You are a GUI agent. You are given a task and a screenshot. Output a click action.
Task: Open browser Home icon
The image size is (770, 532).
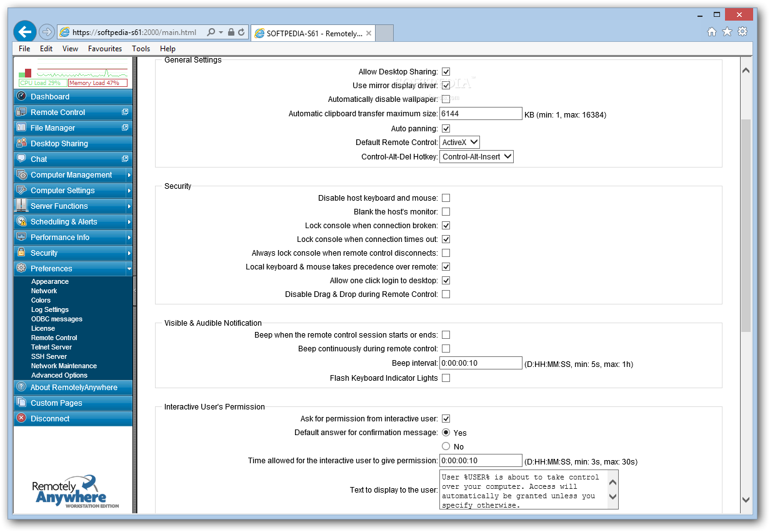[x=712, y=32]
